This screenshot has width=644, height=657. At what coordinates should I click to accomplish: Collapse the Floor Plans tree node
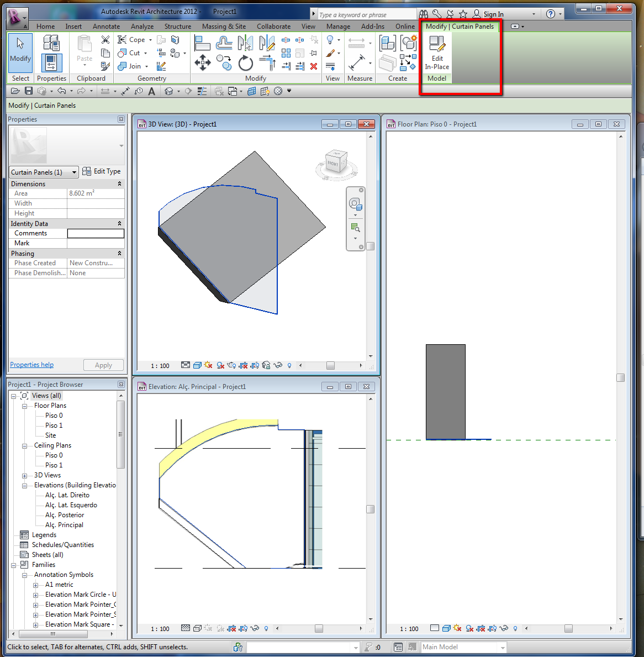tap(25, 406)
